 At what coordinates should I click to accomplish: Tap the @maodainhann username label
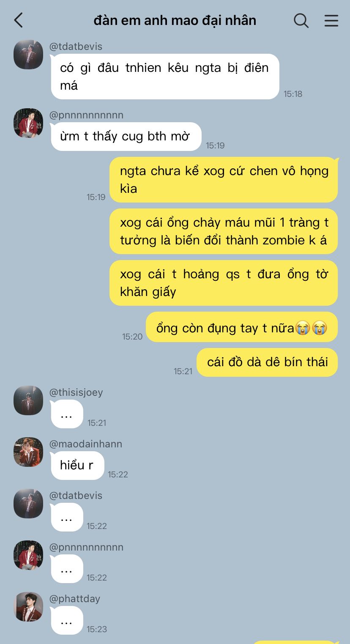[x=86, y=444]
